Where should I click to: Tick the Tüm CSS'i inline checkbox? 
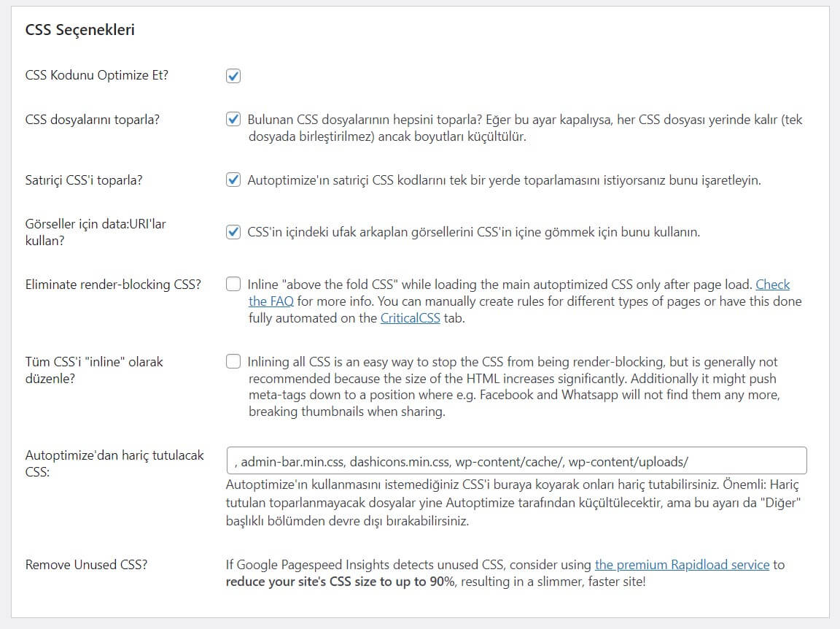tap(233, 361)
